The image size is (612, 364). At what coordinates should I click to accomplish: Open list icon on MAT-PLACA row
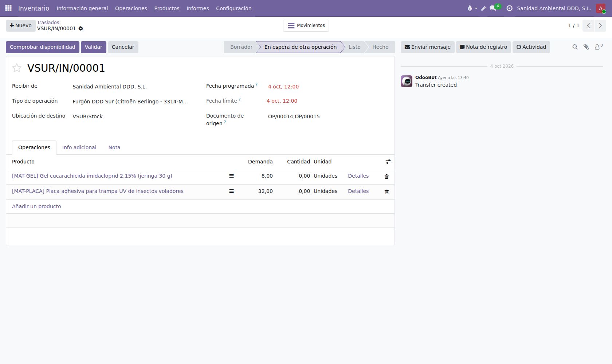(231, 191)
